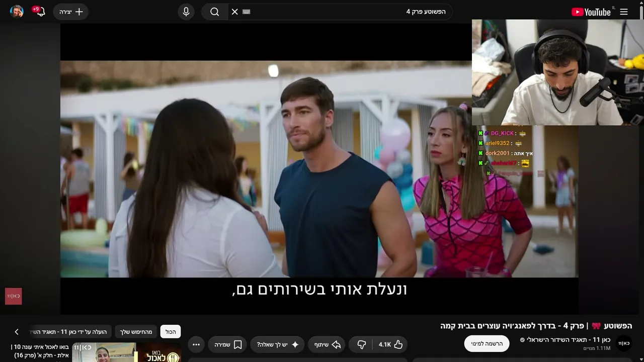The image size is (644, 362).
Task: Open the YouTube guide hamburger menu
Action: [624, 12]
